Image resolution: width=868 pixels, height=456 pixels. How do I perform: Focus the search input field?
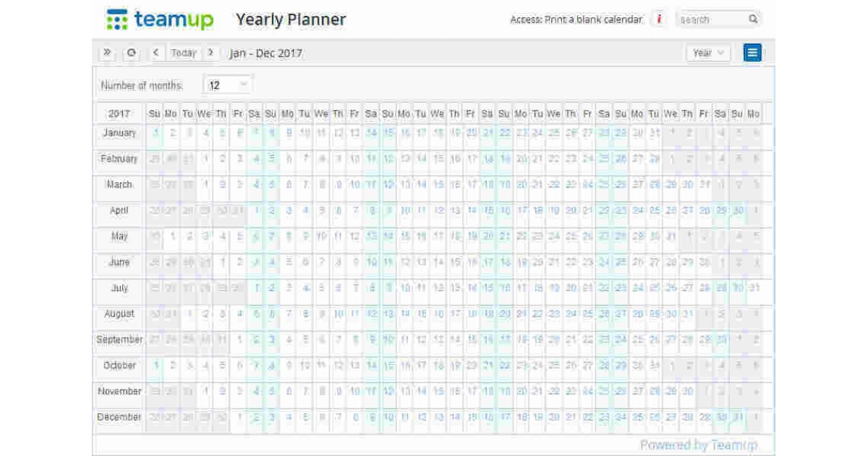tap(709, 20)
